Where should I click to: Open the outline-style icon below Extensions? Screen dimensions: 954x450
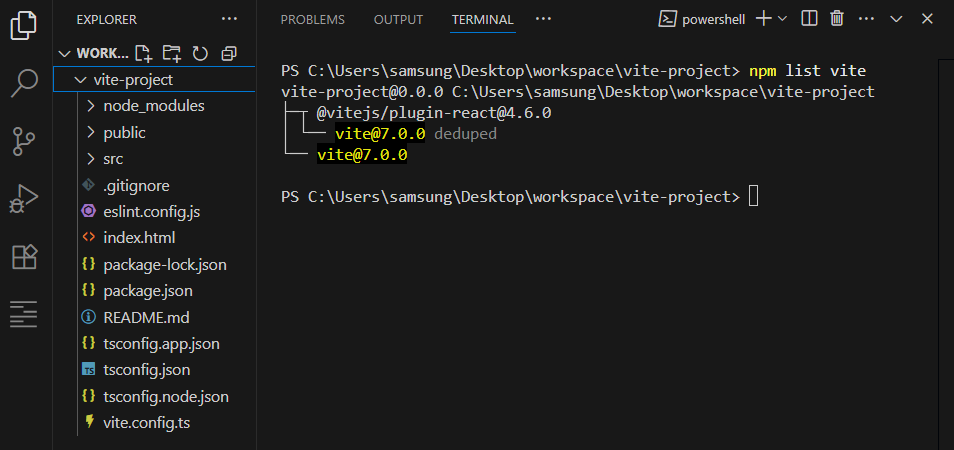click(24, 314)
